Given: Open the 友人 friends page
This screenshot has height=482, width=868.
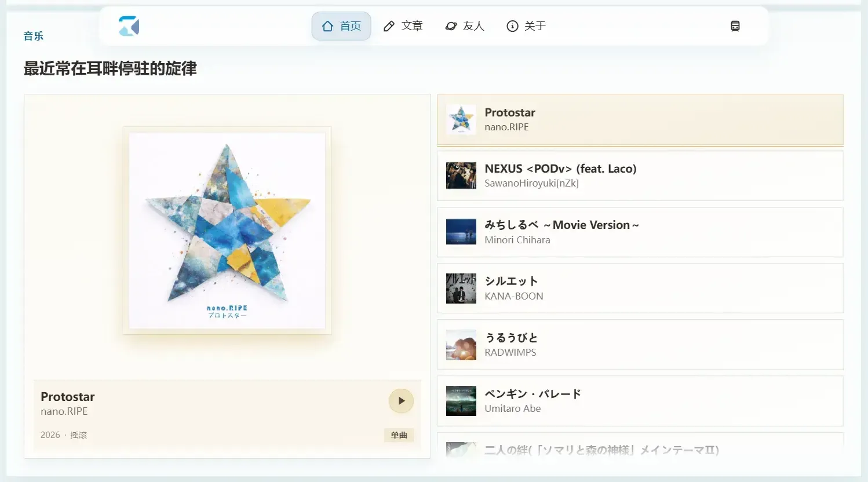Looking at the screenshot, I should [465, 26].
